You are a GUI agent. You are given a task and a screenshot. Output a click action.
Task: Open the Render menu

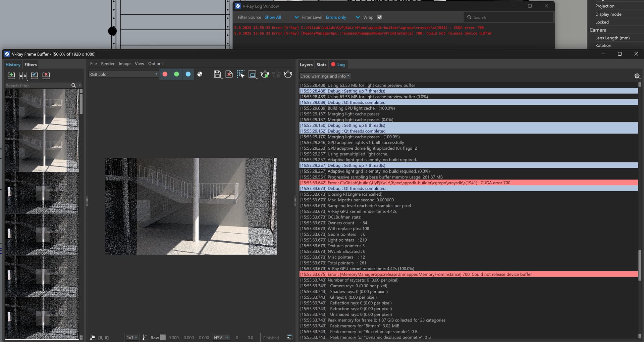point(108,63)
